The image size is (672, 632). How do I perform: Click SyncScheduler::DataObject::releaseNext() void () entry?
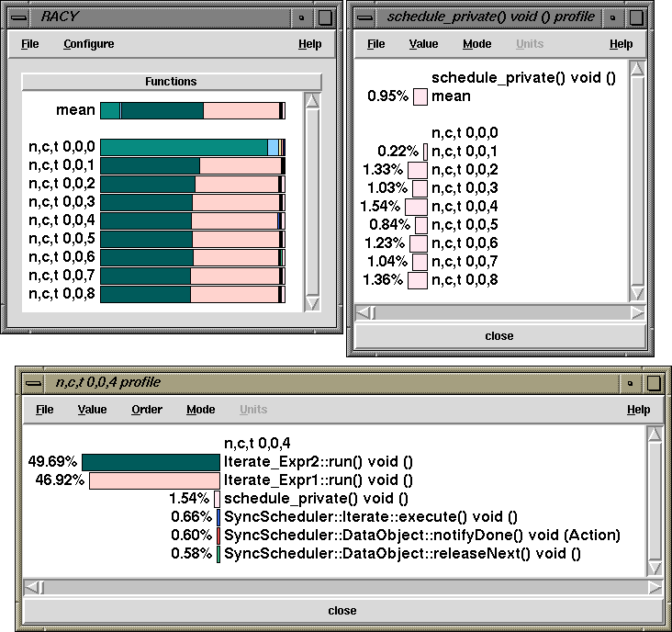402,555
